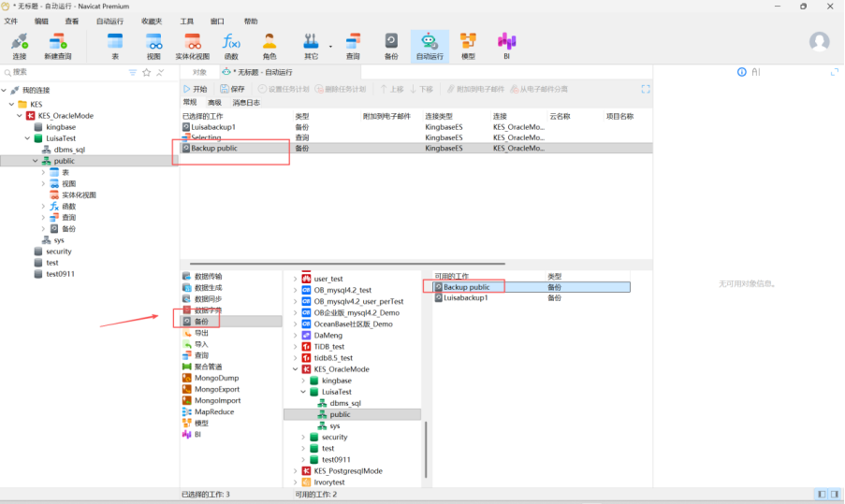Click the star favorites icon beside search
The image size is (845, 504).
point(146,72)
